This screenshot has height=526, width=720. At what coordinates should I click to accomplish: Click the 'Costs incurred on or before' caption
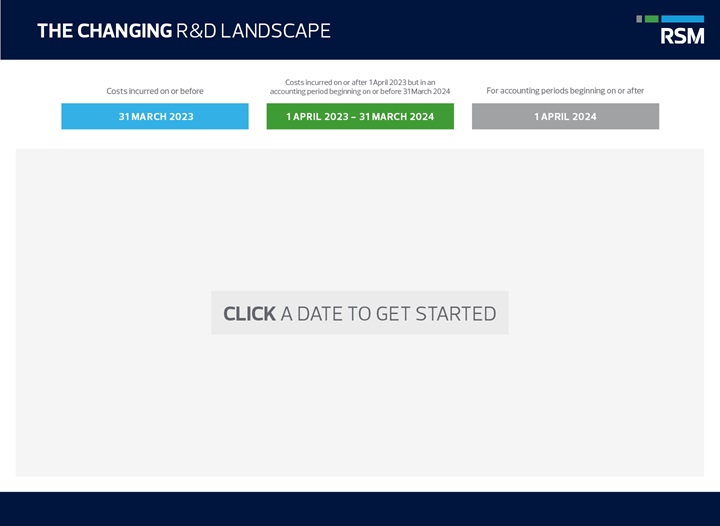[155, 91]
